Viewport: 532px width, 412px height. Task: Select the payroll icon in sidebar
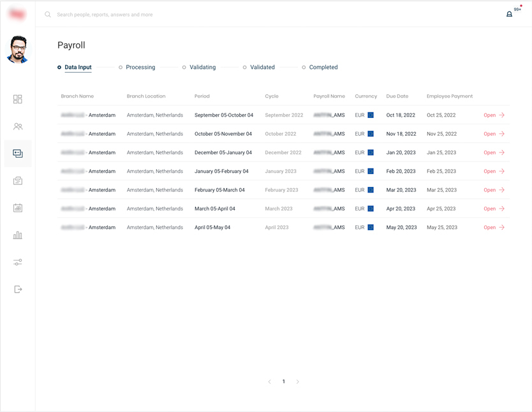pyautogui.click(x=18, y=154)
